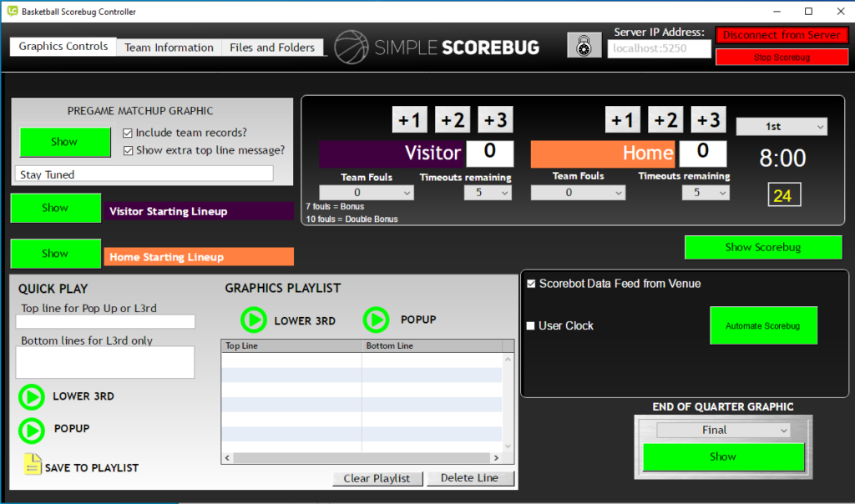Image resolution: width=855 pixels, height=504 pixels.
Task: Click the app icon in title bar
Action: (x=12, y=11)
